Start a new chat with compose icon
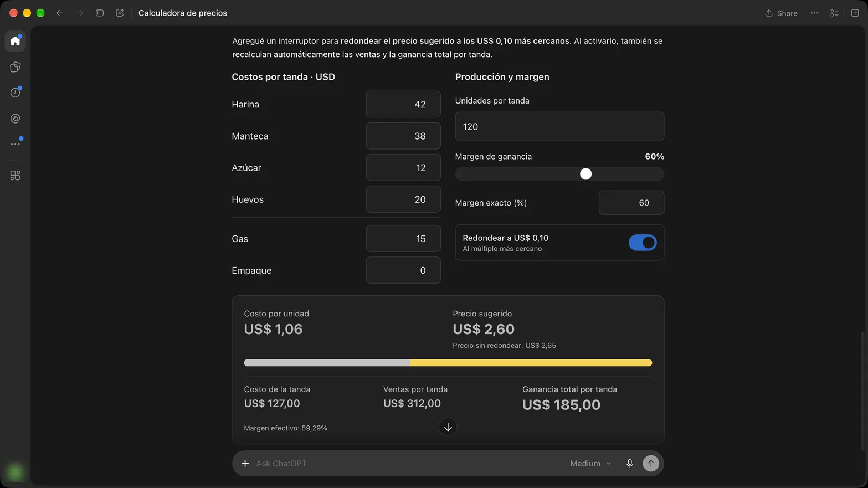This screenshot has height=488, width=868. [x=120, y=13]
